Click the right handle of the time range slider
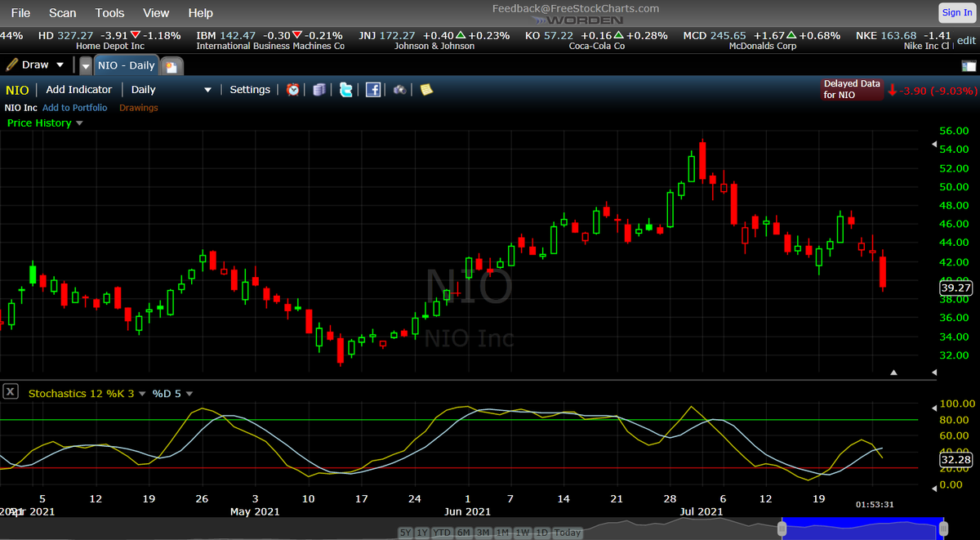980x540 pixels. (944, 529)
